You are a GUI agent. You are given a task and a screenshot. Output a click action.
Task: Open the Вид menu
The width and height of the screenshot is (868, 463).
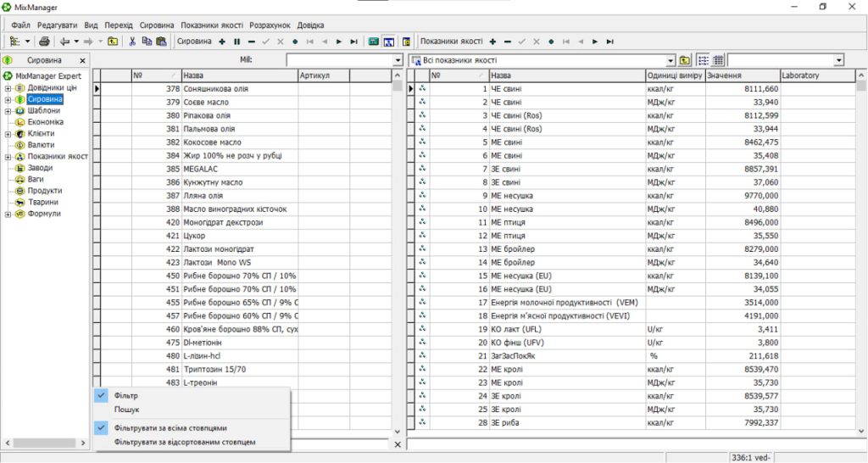click(x=91, y=25)
